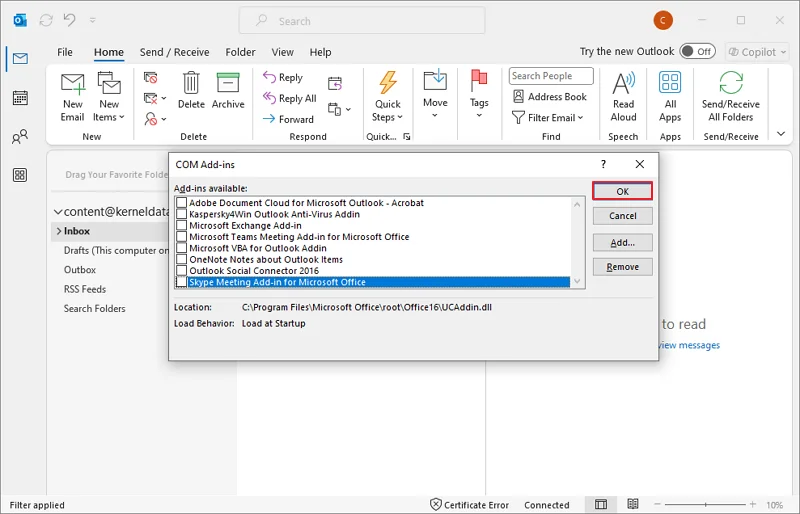Check the Microsoft Teams Meeting Add-in checkbox
The width and height of the screenshot is (800, 514).
pyautogui.click(x=182, y=236)
